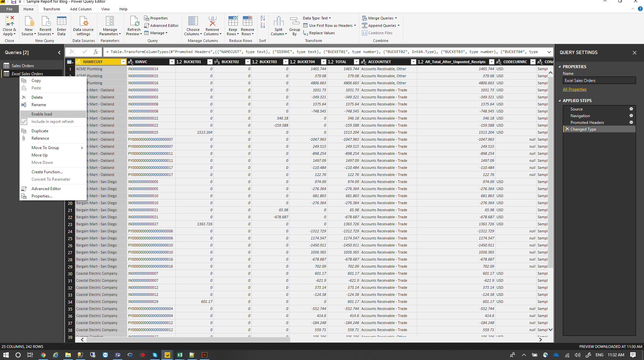Open Data source settings icon
This screenshot has width=644, height=360.
(x=83, y=21)
